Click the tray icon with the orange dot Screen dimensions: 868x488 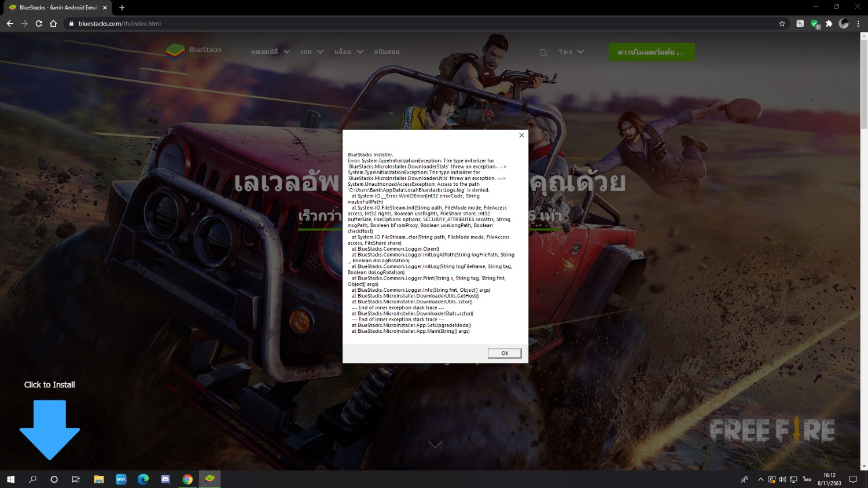click(x=771, y=479)
